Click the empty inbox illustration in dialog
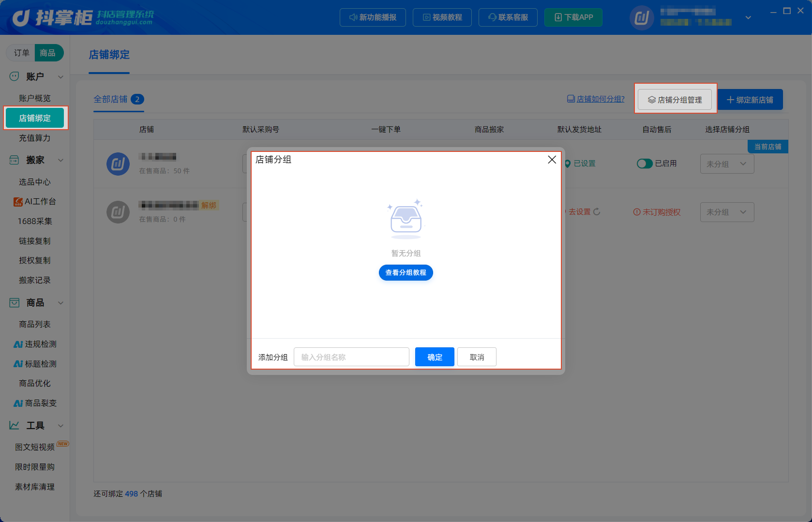 tap(406, 219)
